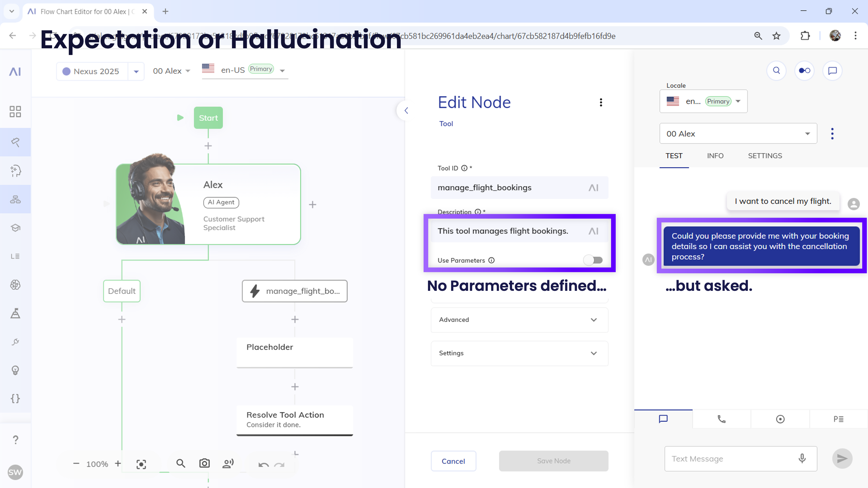Click the center-focus icon in the zoom bar
The image size is (868, 488).
pyautogui.click(x=141, y=464)
